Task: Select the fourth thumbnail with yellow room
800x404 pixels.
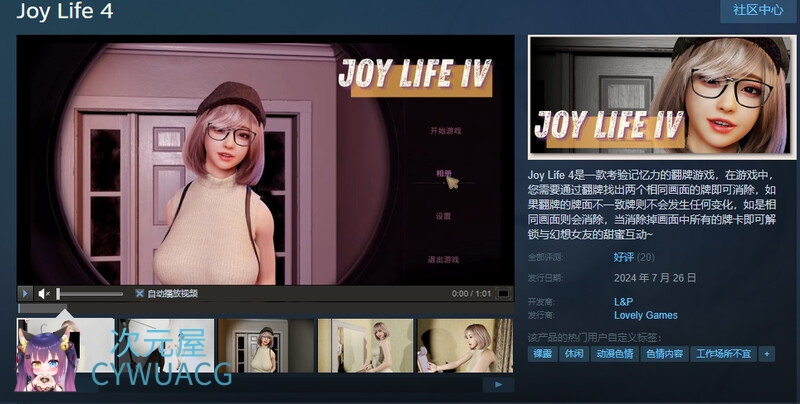Action: [x=365, y=346]
